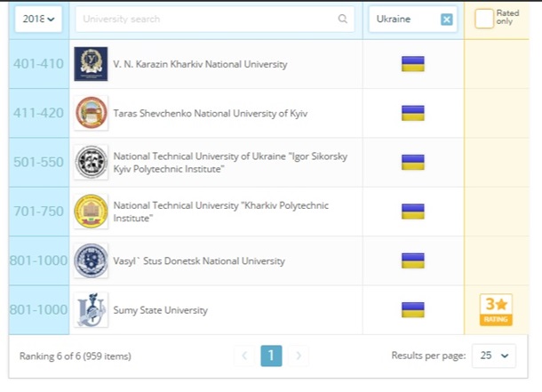This screenshot has height=392, width=542.
Task: Go to page 1
Action: [x=271, y=356]
